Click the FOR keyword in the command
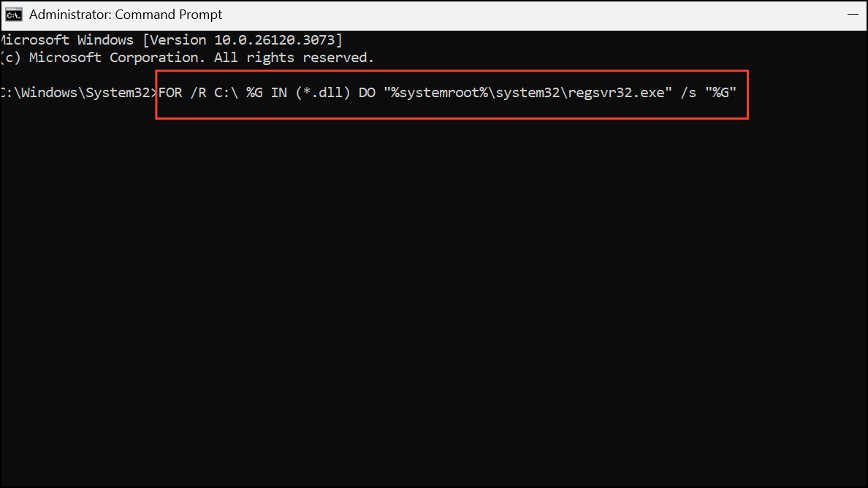 pyautogui.click(x=170, y=92)
